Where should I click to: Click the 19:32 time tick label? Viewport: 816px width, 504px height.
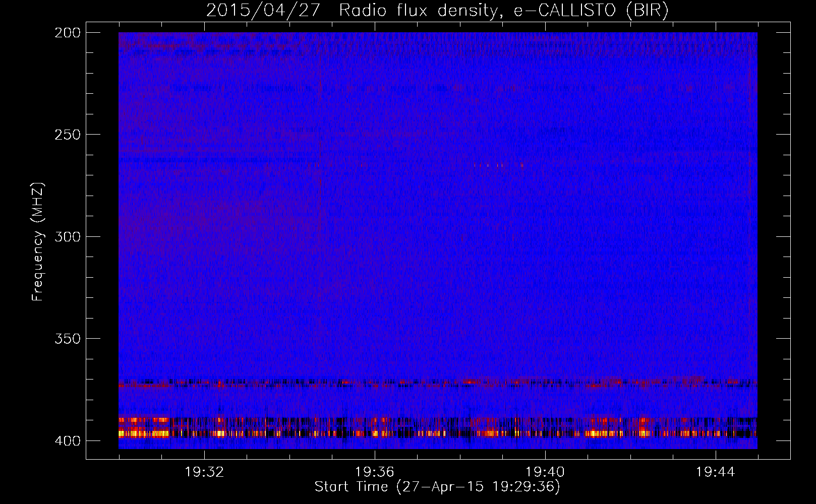coord(204,472)
